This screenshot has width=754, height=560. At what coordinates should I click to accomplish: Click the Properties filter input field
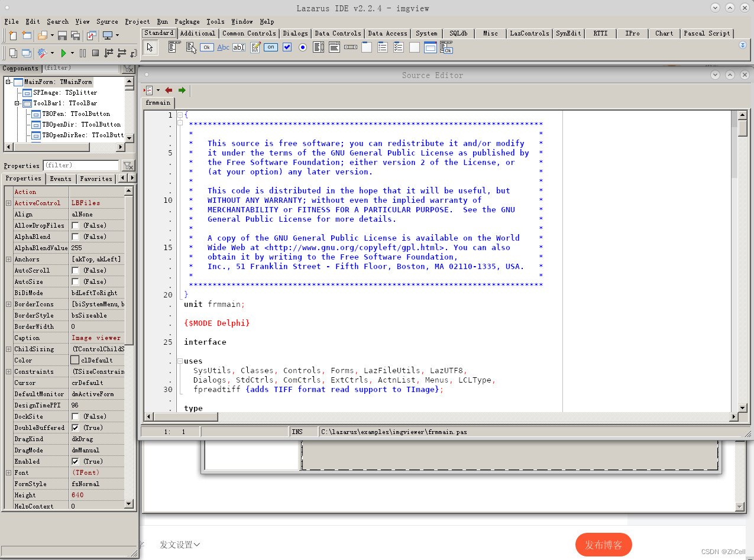81,166
